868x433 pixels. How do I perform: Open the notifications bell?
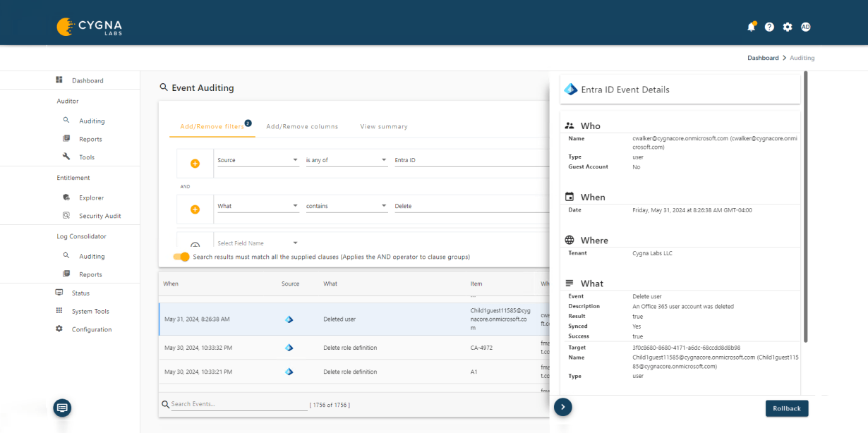751,26
